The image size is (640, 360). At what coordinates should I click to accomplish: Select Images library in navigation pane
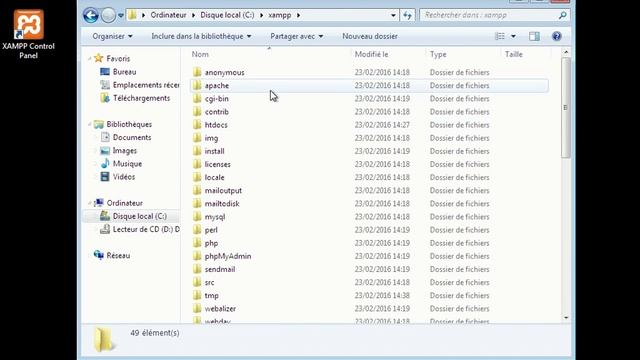click(124, 151)
